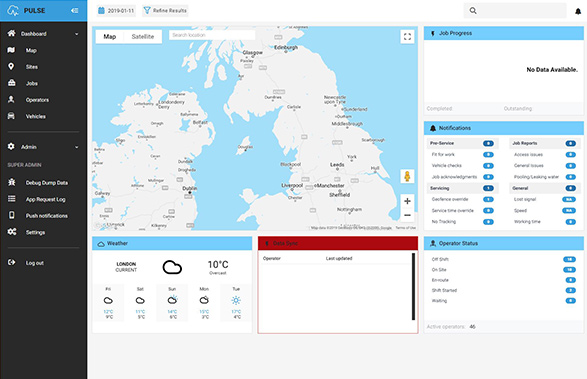
Task: Zoom in on the map
Action: click(407, 201)
